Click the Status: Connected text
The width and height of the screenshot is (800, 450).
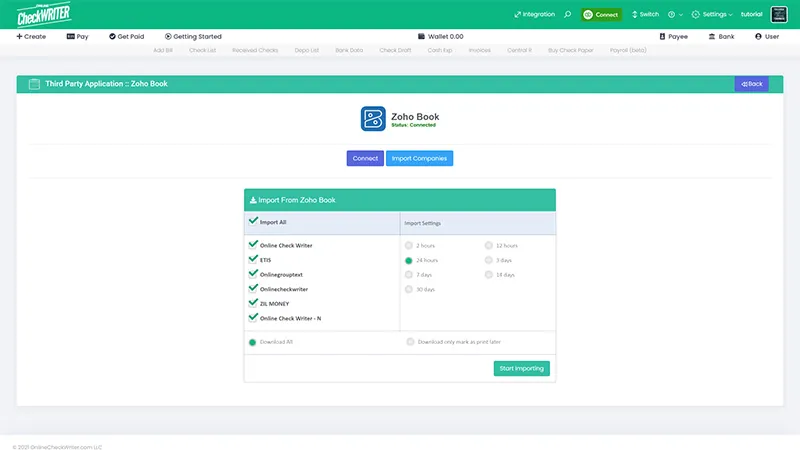click(413, 125)
